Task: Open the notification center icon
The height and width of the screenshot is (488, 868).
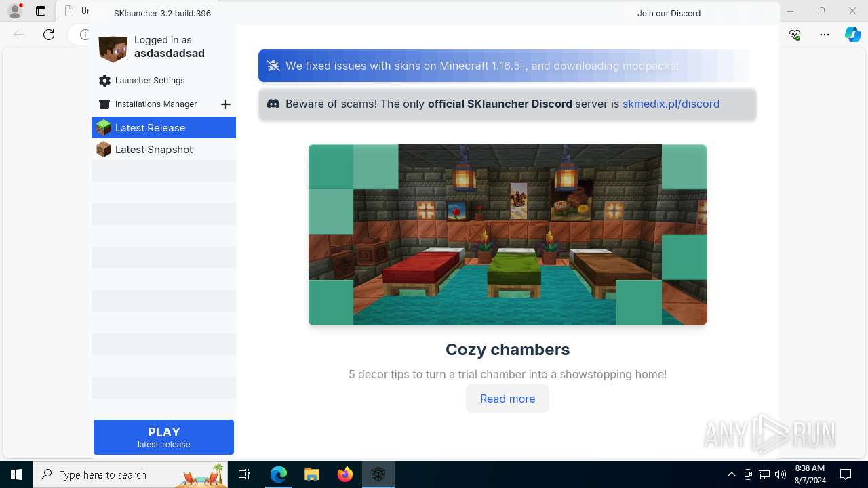Action: 846,474
